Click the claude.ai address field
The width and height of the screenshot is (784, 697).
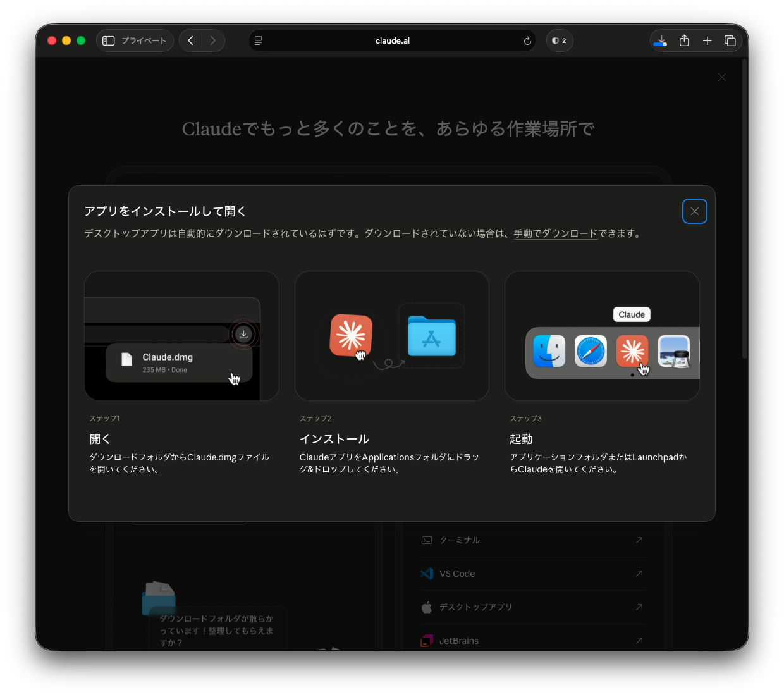pyautogui.click(x=392, y=40)
